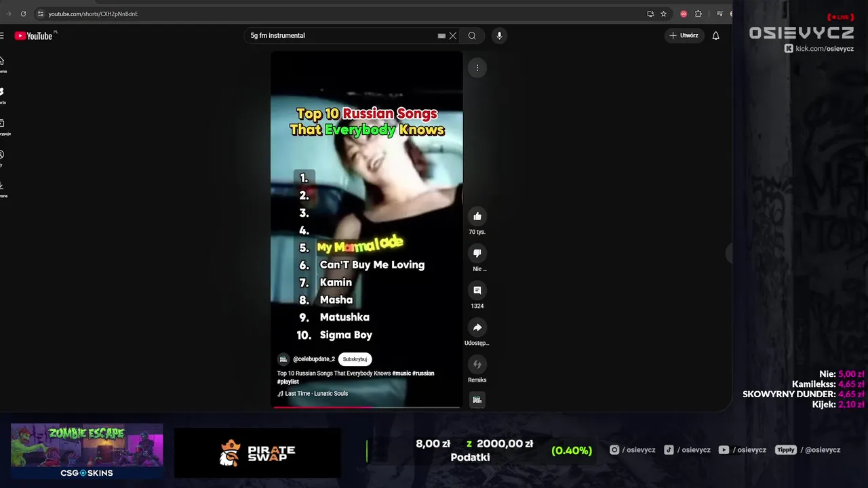Open the #playlist hashtag
Viewport: 868px width, 488px height.
[x=288, y=382]
